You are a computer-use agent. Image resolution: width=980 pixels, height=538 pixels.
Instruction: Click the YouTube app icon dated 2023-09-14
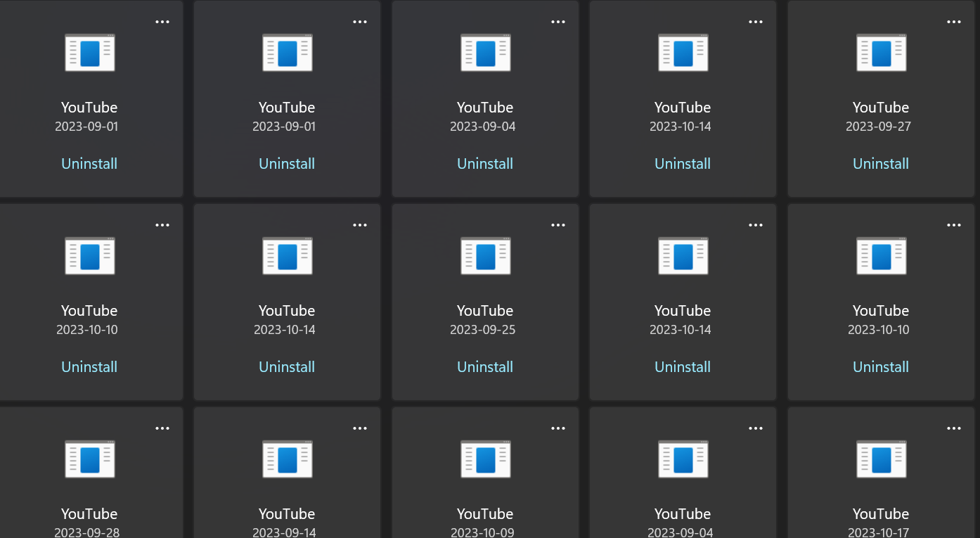(287, 459)
